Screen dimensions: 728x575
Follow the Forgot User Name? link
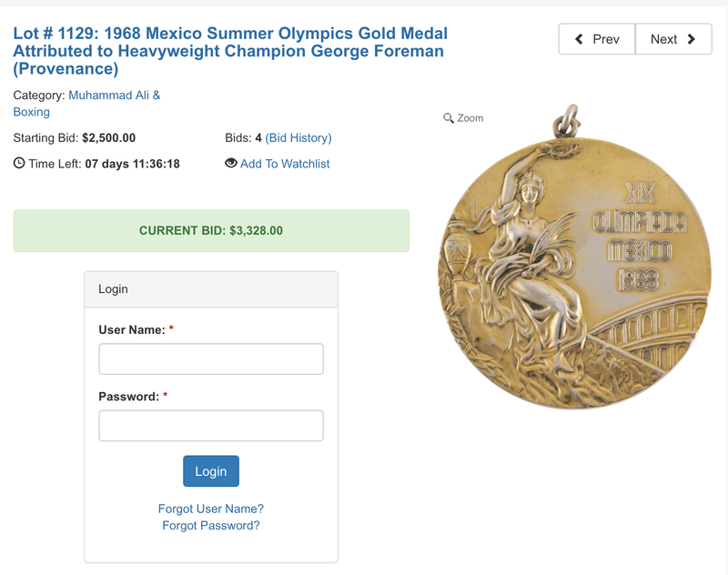[x=211, y=509]
